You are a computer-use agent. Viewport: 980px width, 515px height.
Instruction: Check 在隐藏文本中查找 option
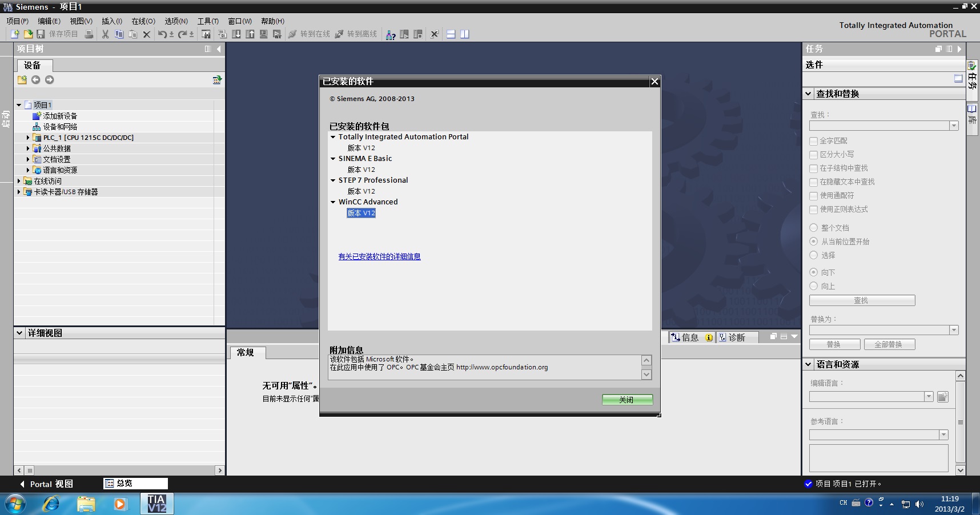click(x=814, y=182)
